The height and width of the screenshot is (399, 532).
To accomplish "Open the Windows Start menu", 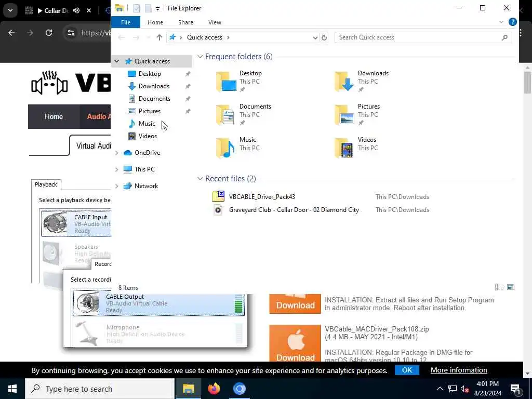I will point(12,389).
